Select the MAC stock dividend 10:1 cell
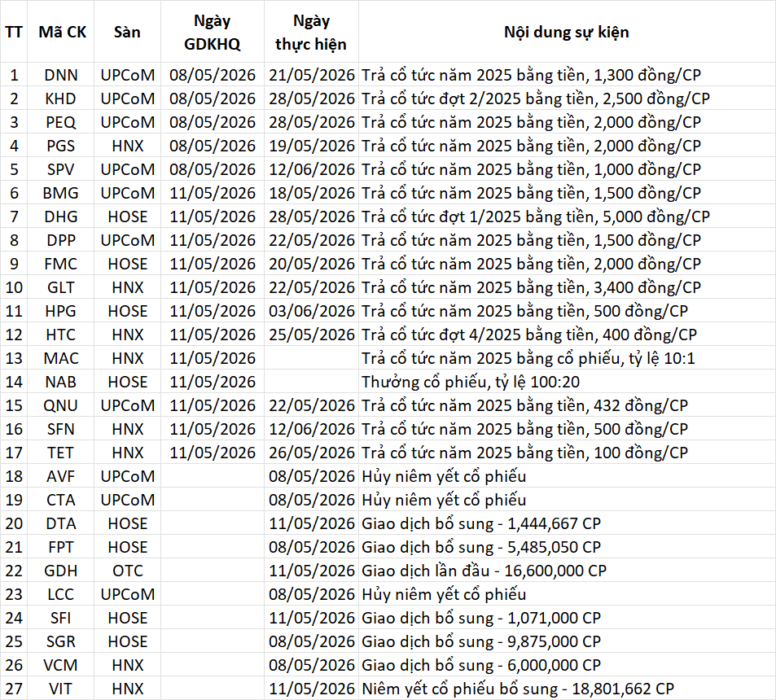Screen dimensions: 776x700 (x=567, y=358)
